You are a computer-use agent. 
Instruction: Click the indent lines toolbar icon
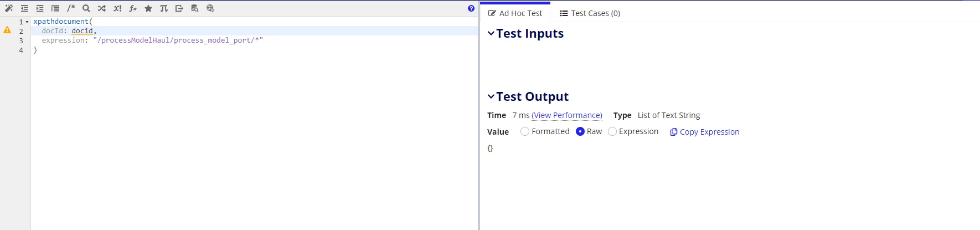pos(40,8)
